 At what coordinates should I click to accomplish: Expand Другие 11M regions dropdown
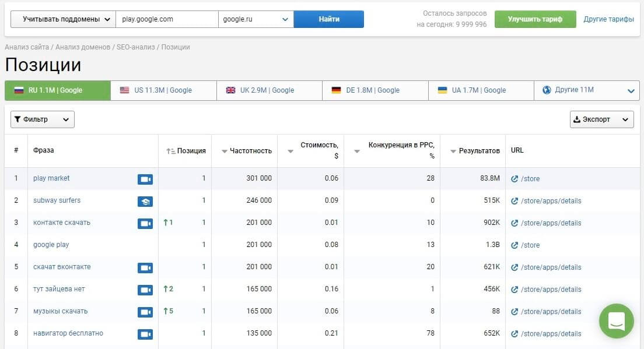pos(586,90)
